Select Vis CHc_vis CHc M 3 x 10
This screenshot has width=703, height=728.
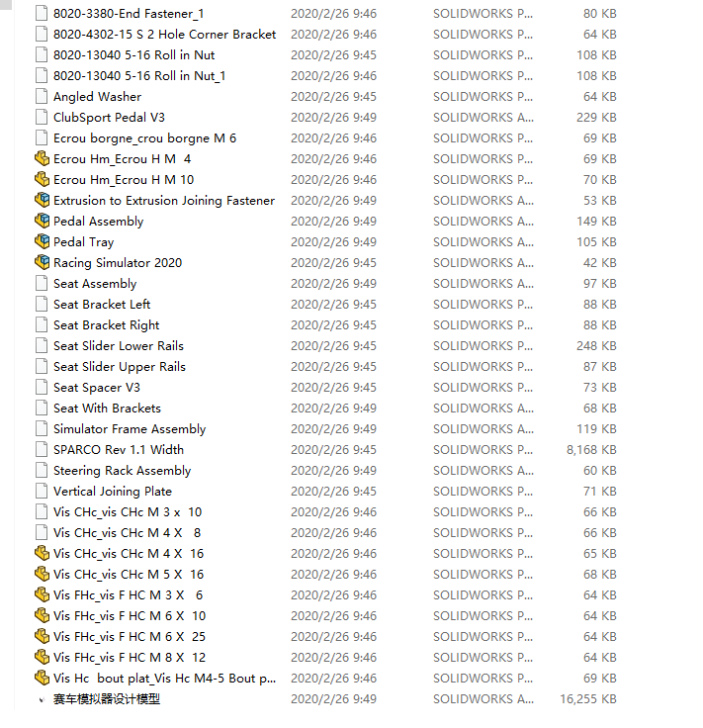pyautogui.click(x=128, y=512)
